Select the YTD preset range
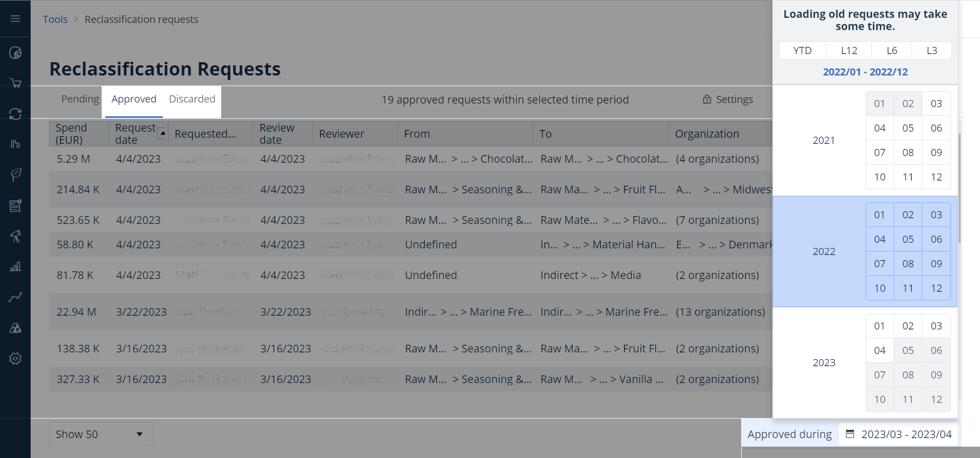The image size is (980, 458). 802,50
